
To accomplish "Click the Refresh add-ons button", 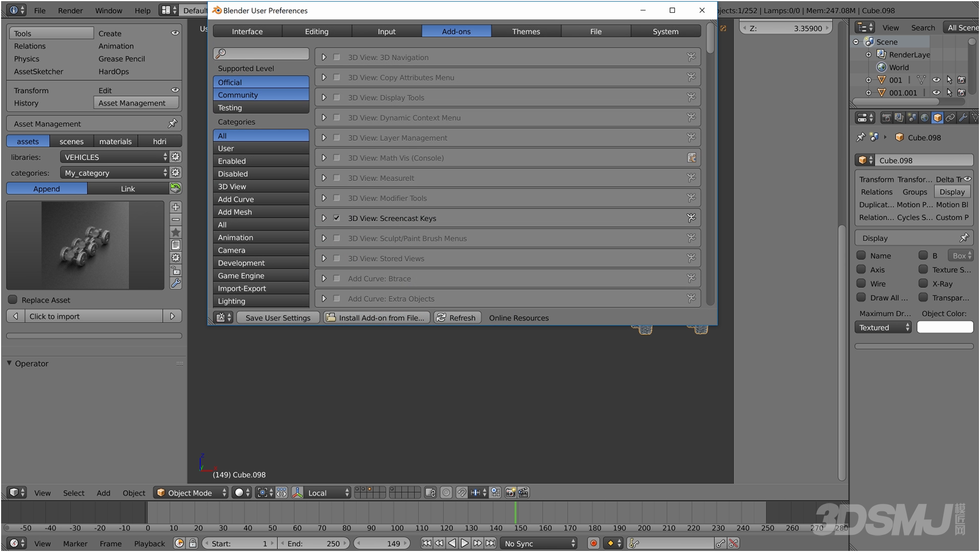I will click(457, 317).
